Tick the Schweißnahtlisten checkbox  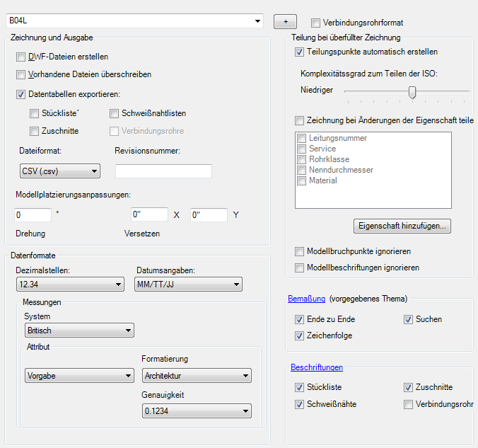[x=115, y=113]
